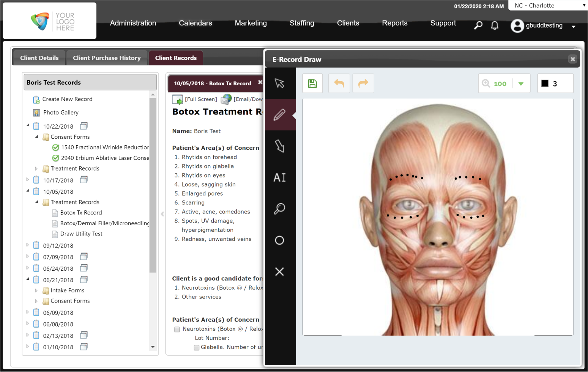Open the Photo Gallery link
This screenshot has height=372, width=588.
61,113
